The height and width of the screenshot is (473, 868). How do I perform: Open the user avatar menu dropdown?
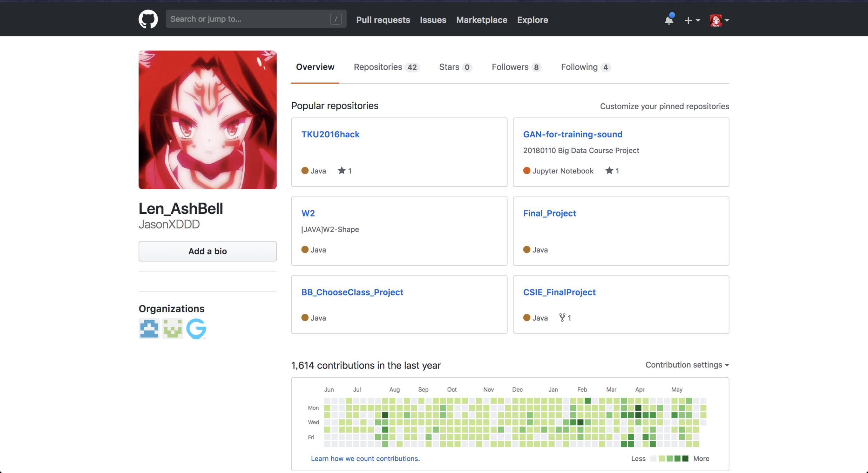719,20
